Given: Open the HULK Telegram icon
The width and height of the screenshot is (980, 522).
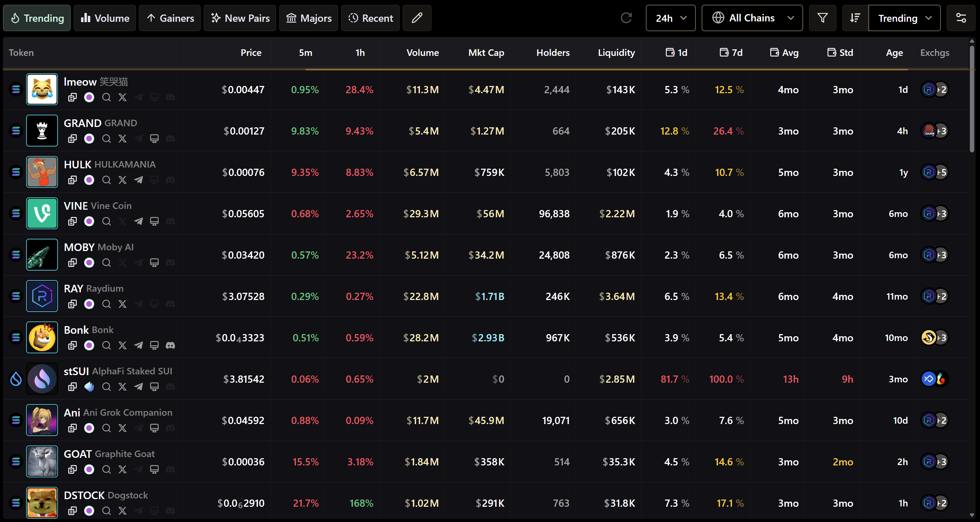Looking at the screenshot, I should click(138, 180).
